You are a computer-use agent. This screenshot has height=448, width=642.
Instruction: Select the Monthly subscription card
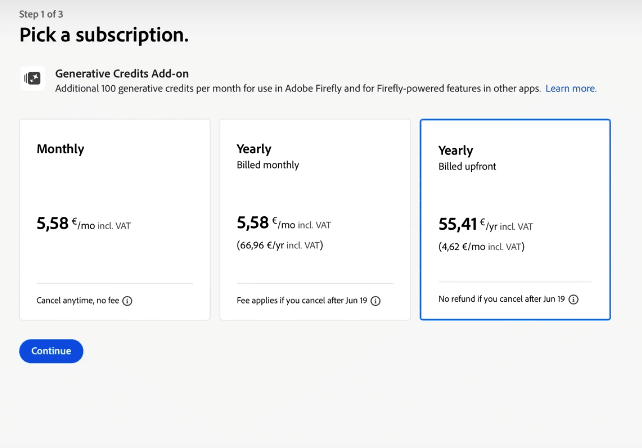(115, 220)
